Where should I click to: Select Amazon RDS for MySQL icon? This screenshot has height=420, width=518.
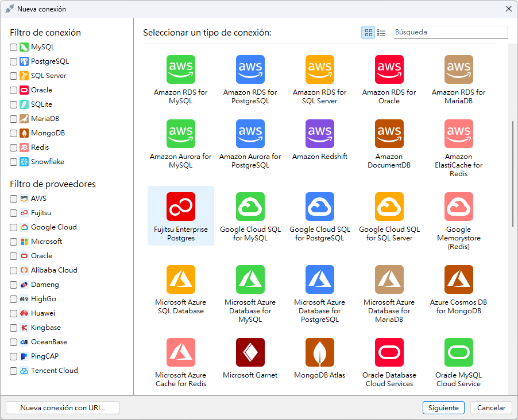[180, 70]
